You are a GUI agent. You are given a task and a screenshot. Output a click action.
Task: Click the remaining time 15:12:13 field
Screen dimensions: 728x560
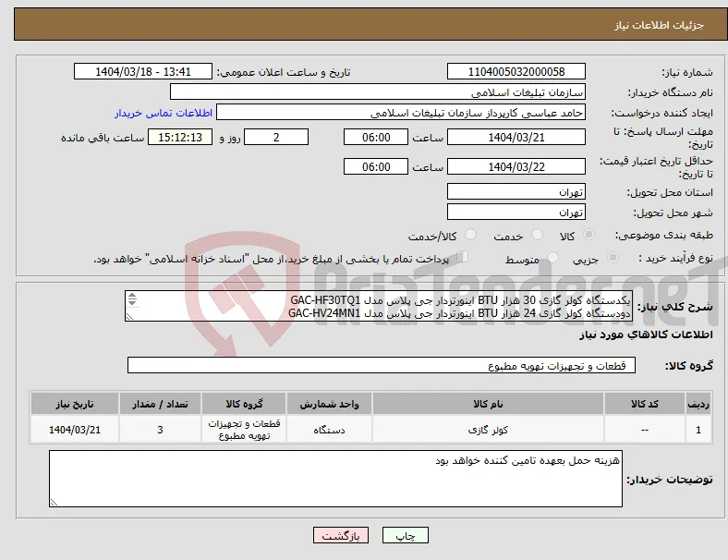click(180, 138)
